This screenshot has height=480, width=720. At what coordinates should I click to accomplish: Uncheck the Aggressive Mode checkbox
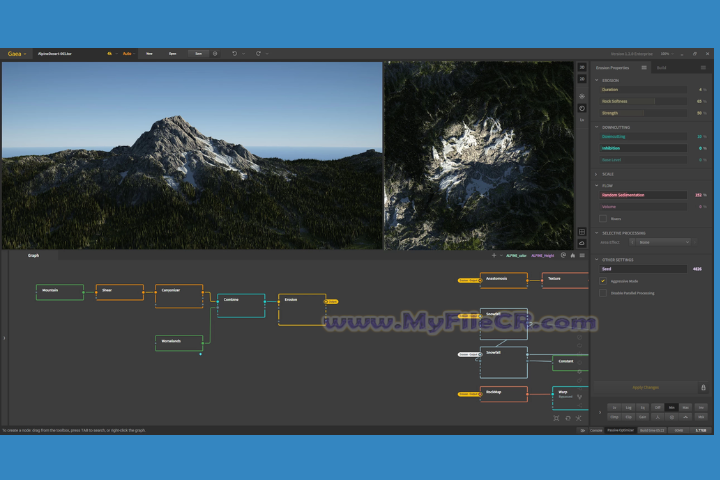pyautogui.click(x=602, y=281)
